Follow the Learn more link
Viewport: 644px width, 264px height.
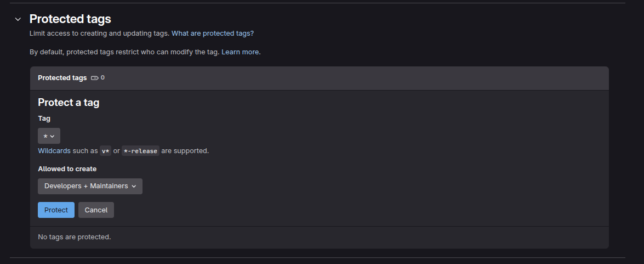tap(240, 52)
